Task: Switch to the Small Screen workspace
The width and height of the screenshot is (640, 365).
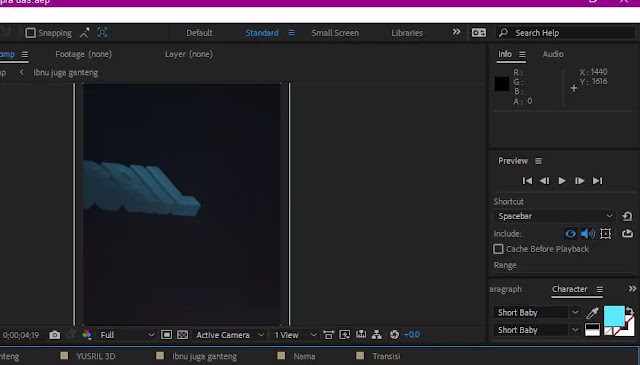Action: click(x=335, y=33)
